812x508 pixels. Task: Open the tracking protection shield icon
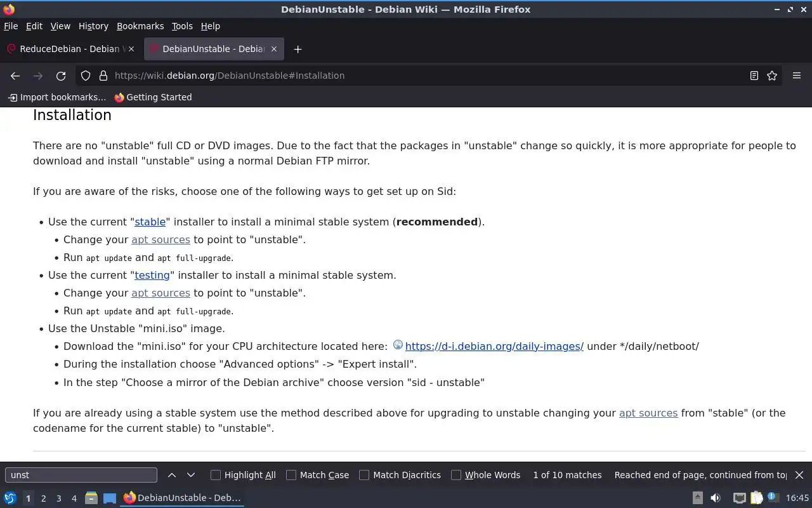(86, 76)
